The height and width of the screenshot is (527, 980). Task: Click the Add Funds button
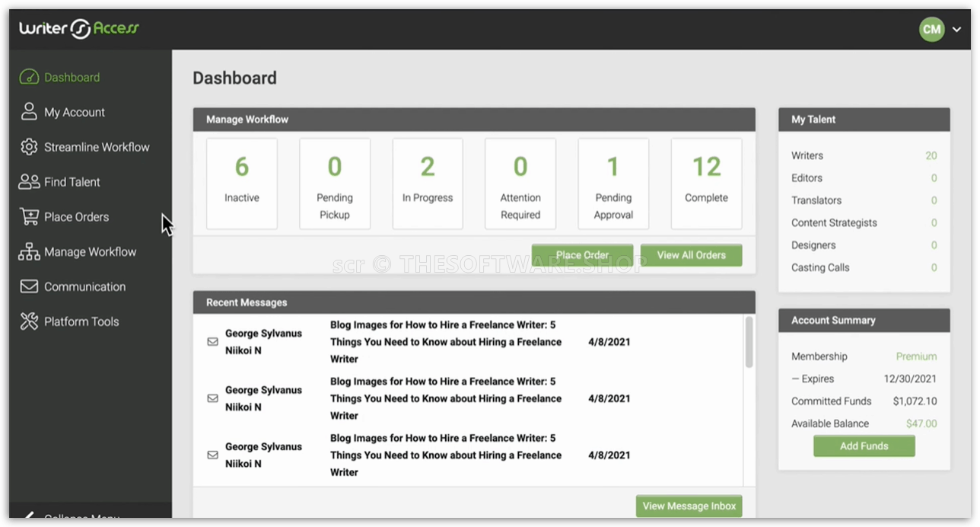point(864,446)
